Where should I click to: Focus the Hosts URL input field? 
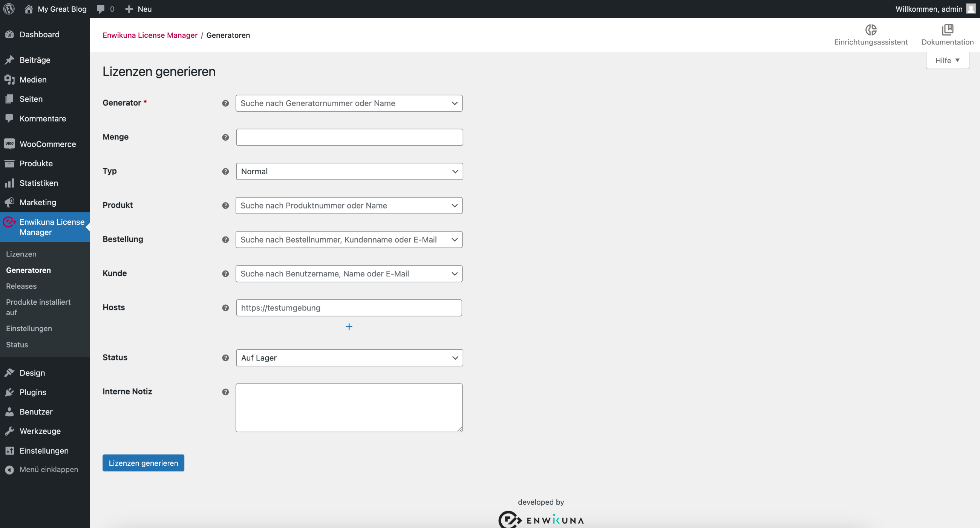coord(349,308)
